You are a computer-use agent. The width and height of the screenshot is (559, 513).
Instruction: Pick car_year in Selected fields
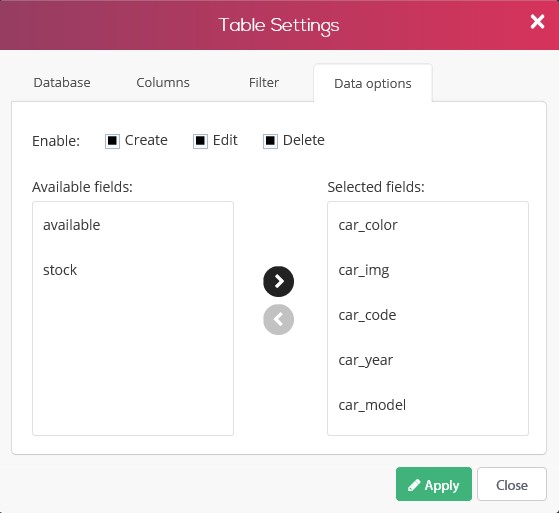coord(428,360)
